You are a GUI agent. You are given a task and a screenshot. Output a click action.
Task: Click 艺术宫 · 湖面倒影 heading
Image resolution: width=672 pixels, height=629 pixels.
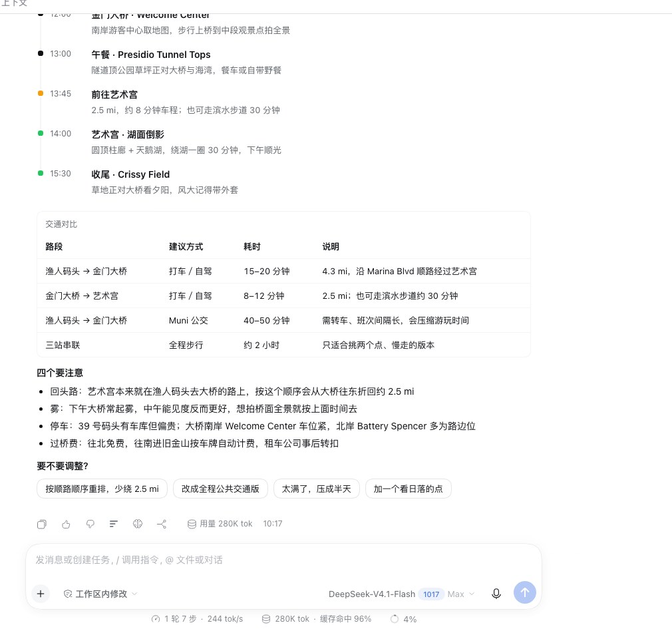[128, 134]
